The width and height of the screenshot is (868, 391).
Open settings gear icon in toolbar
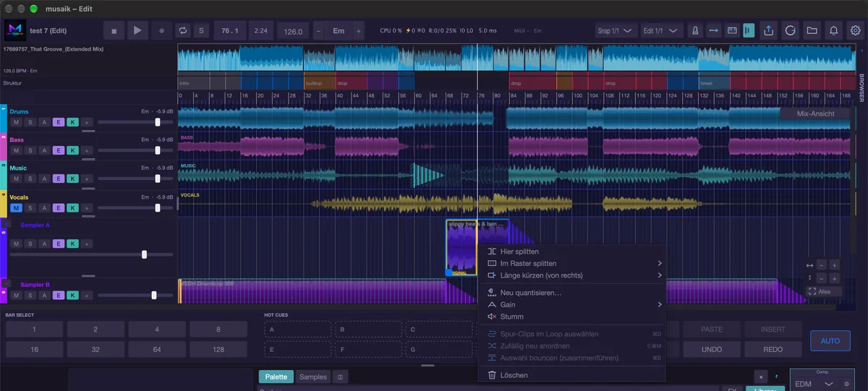(x=856, y=31)
